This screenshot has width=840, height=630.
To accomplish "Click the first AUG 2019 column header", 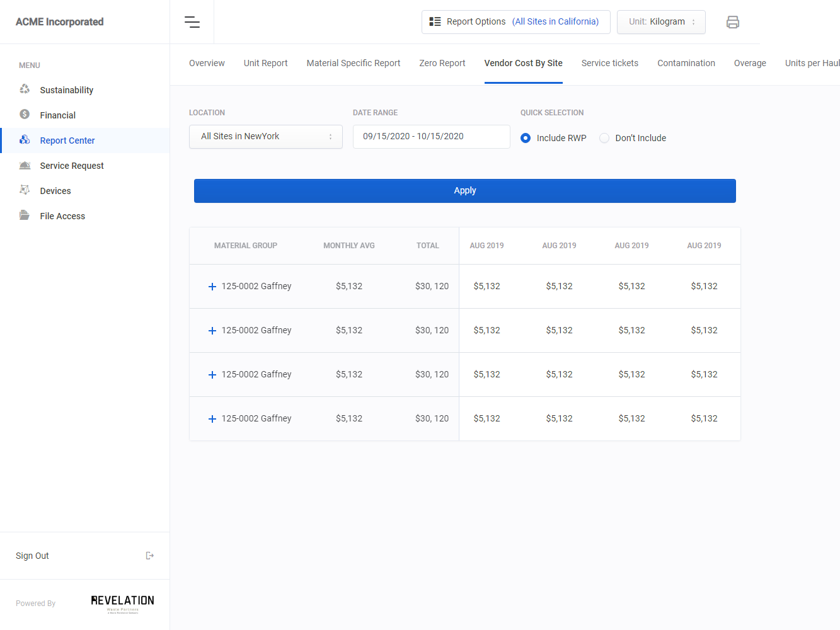I will click(486, 246).
